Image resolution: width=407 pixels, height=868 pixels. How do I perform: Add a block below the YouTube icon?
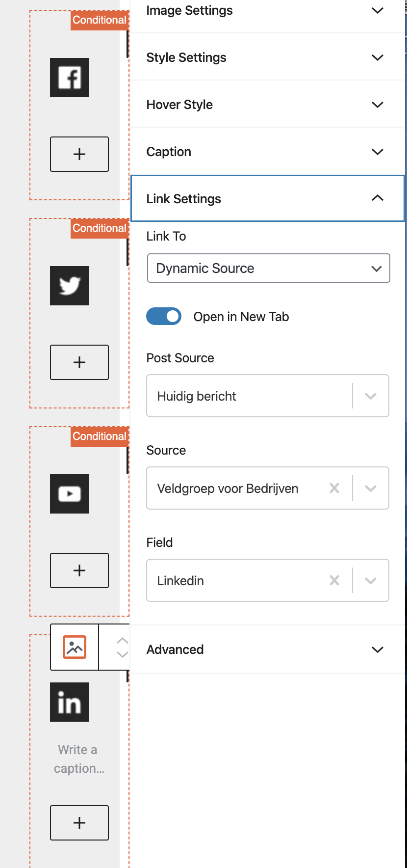point(79,570)
